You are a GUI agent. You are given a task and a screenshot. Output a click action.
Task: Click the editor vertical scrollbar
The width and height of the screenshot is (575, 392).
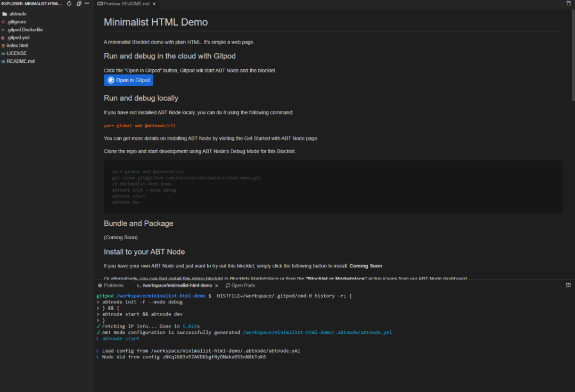click(x=573, y=55)
